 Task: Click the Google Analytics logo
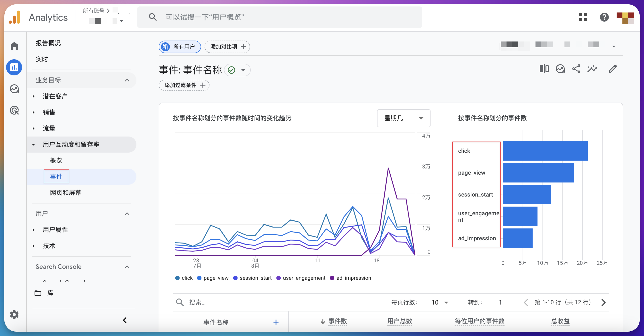tap(14, 17)
